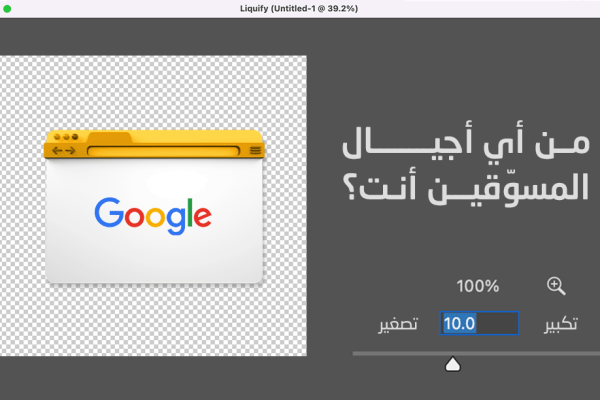Viewport: 600px width, 400px height.
Task: Click the تصغير (shrink) label
Action: pyautogui.click(x=398, y=324)
